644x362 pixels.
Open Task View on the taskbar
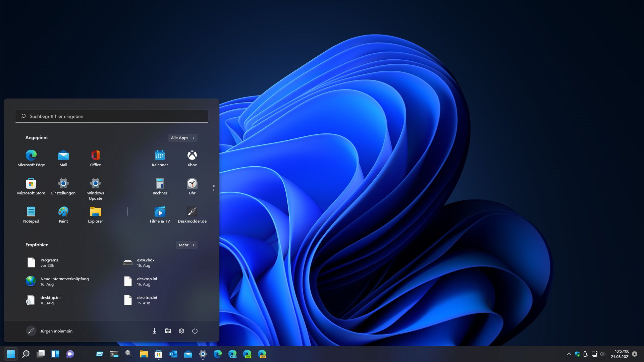click(x=41, y=354)
